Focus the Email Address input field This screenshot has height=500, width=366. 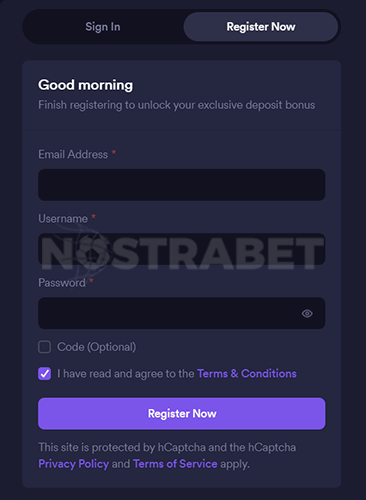[x=182, y=185]
